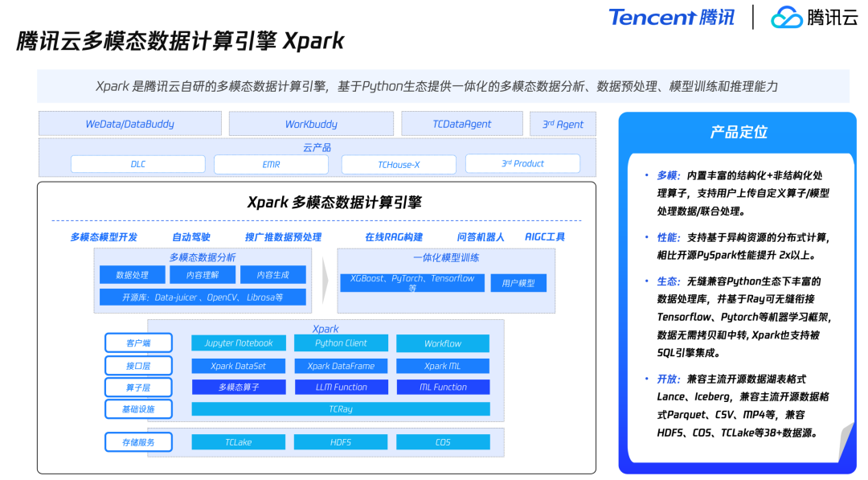The image size is (868, 480).
Task: Select the 基础设施 layer label
Action: (138, 409)
